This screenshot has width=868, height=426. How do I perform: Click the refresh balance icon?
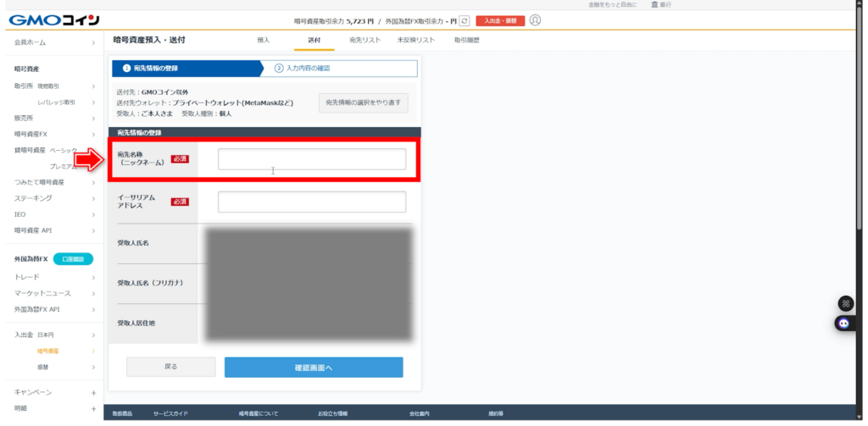click(464, 20)
